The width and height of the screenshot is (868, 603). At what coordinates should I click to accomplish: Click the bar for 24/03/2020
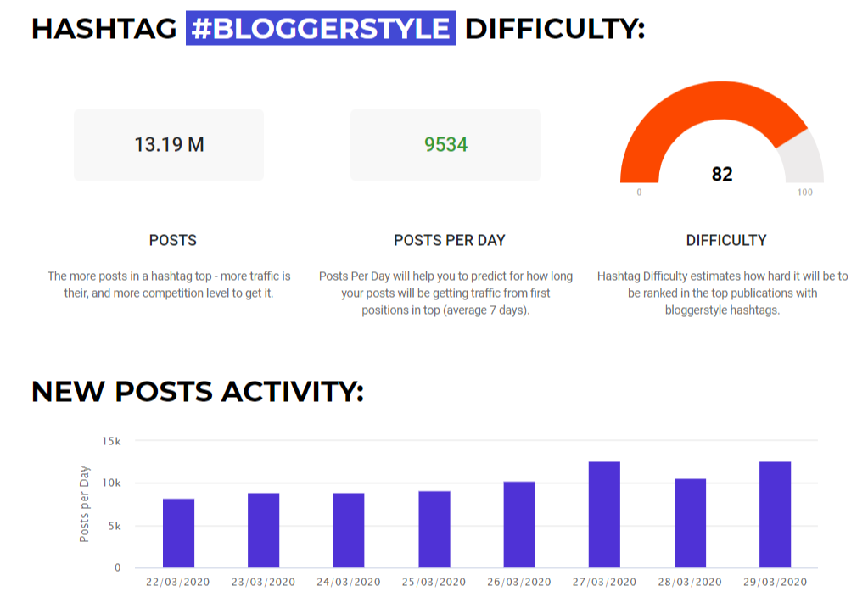point(348,530)
